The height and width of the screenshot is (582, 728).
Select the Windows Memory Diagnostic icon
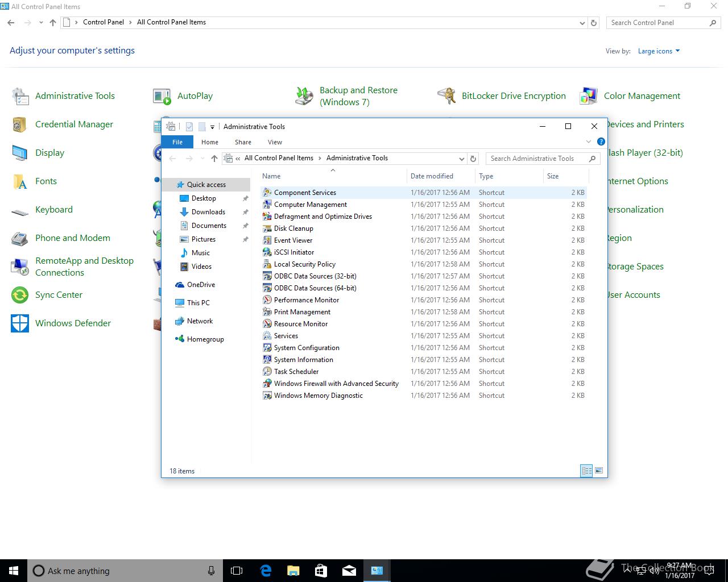pyautogui.click(x=267, y=396)
